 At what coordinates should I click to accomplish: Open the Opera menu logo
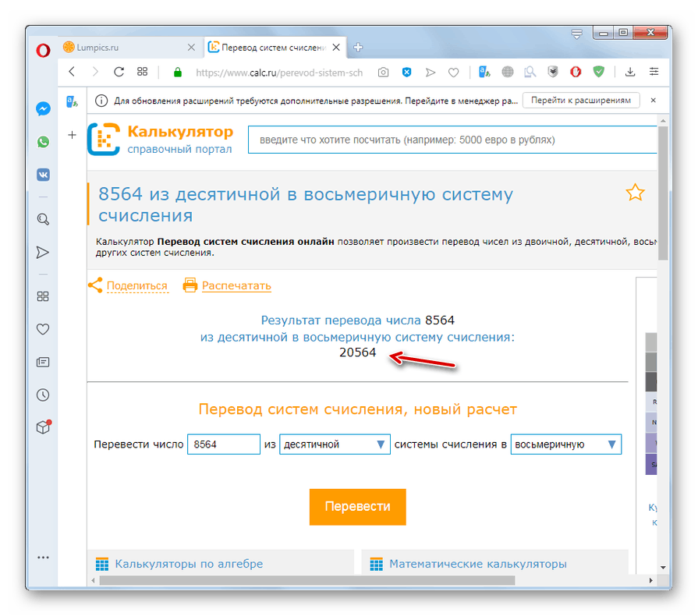coord(43,50)
